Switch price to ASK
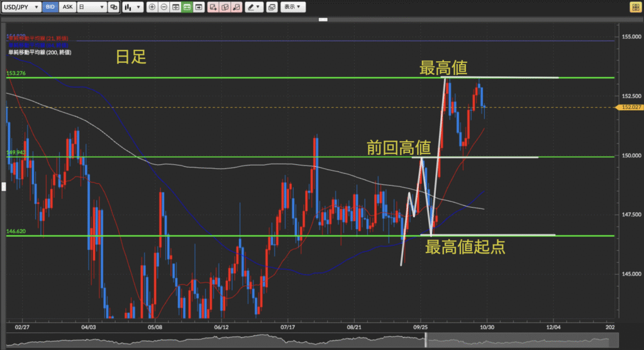Image resolution: width=644 pixels, height=350 pixels. (67, 7)
